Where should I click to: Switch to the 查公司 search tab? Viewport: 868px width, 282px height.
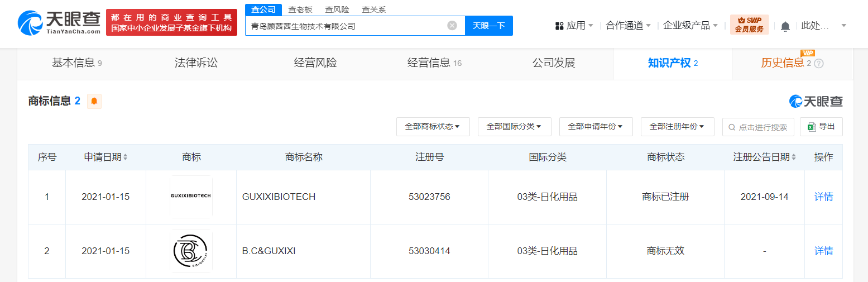[x=263, y=9]
